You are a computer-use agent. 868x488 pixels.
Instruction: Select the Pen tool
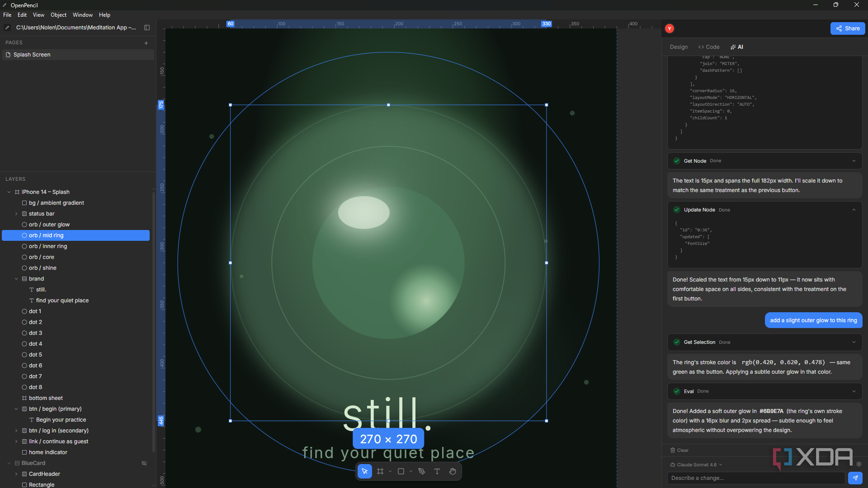[422, 471]
